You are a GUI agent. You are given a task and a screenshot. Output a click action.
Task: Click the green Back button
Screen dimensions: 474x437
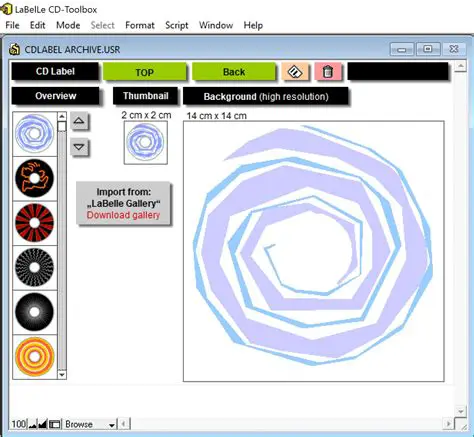[234, 71]
